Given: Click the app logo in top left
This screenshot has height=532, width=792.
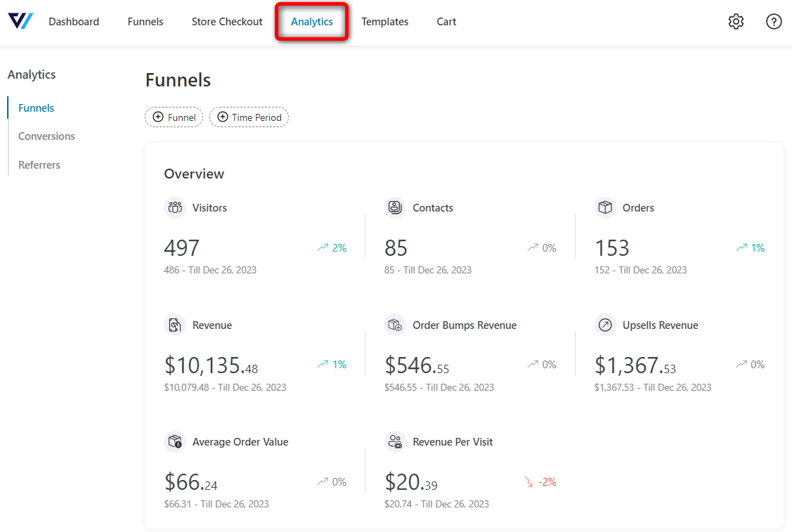Looking at the screenshot, I should pyautogui.click(x=20, y=21).
